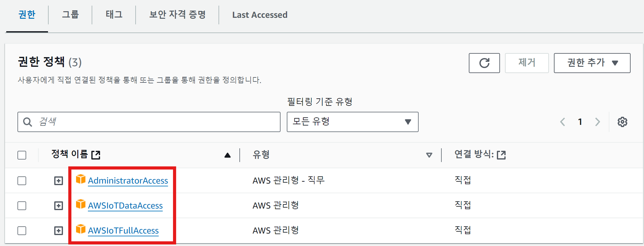Click the refresh permissions icon button
Image resolution: width=644 pixels, height=246 pixels.
(x=484, y=63)
